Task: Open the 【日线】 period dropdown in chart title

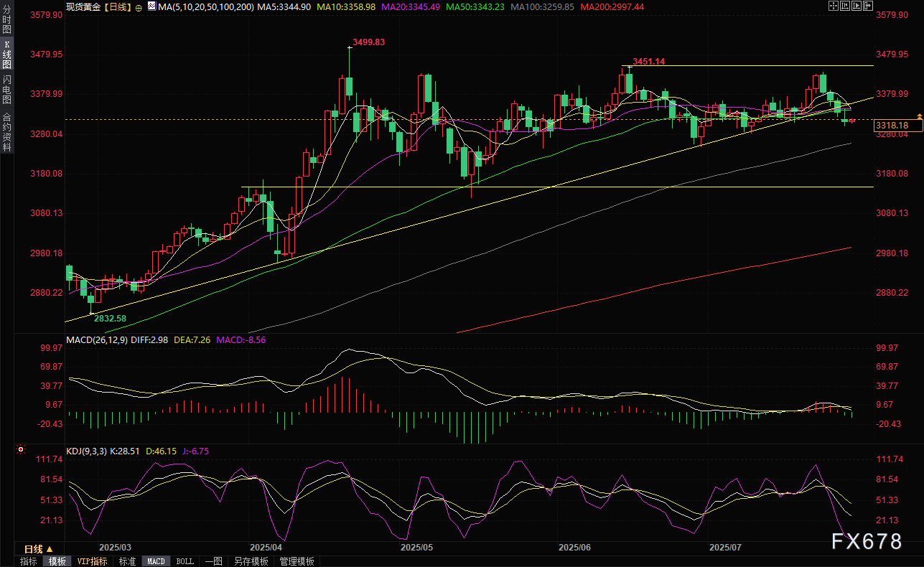Action: click(118, 6)
